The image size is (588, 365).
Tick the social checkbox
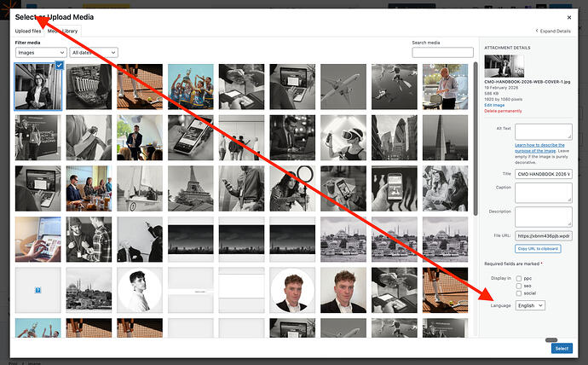pyautogui.click(x=519, y=293)
